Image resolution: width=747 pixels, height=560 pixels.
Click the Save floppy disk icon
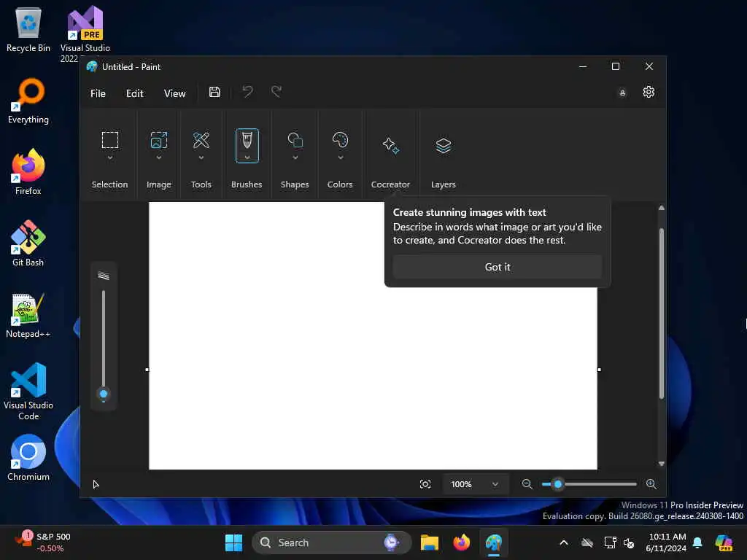click(214, 92)
